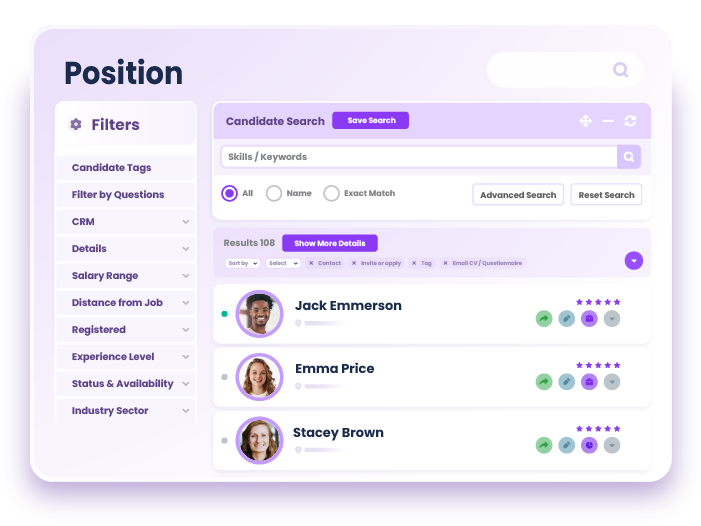Image resolution: width=701 pixels, height=526 pixels.
Task: Open grey dropdown arrow for Jack Emmerson
Action: (612, 319)
